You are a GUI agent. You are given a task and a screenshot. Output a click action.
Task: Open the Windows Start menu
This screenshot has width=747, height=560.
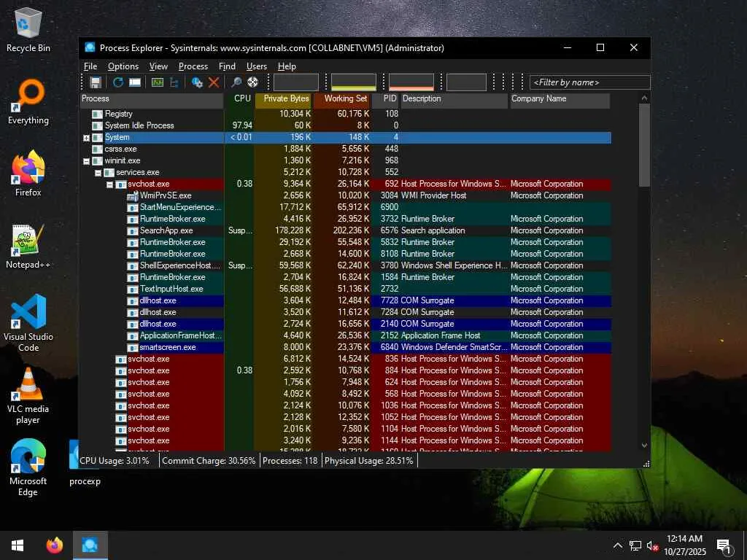tap(18, 545)
